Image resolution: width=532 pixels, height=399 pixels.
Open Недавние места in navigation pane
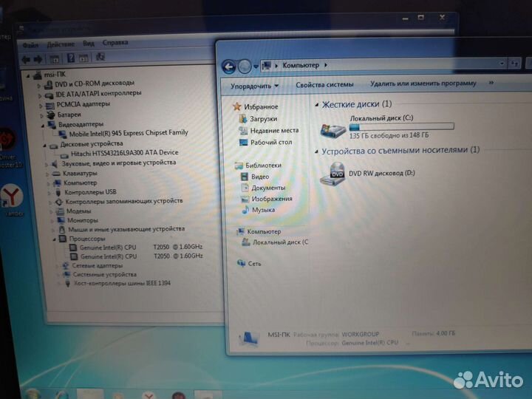(274, 130)
